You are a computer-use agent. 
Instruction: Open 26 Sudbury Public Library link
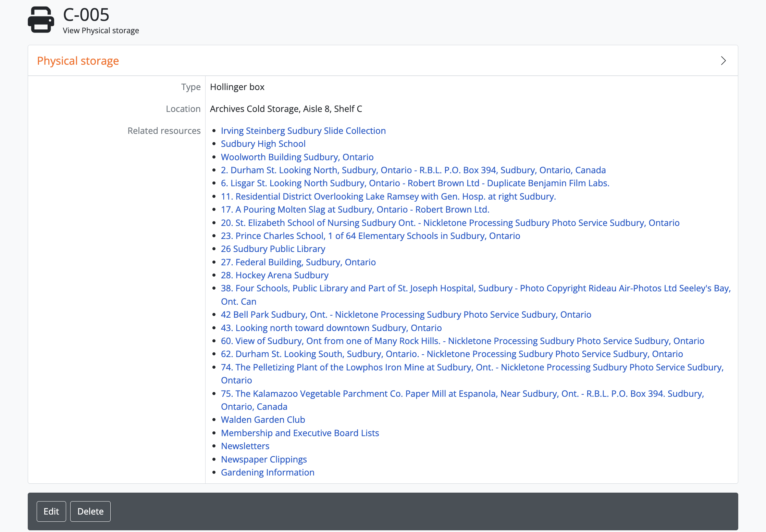(273, 249)
